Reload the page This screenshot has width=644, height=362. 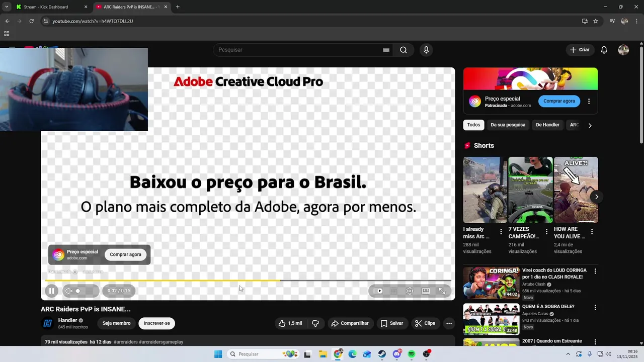point(31,21)
